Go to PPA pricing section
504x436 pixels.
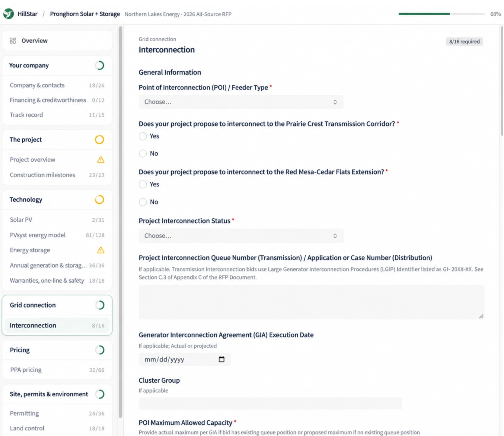pos(57,370)
